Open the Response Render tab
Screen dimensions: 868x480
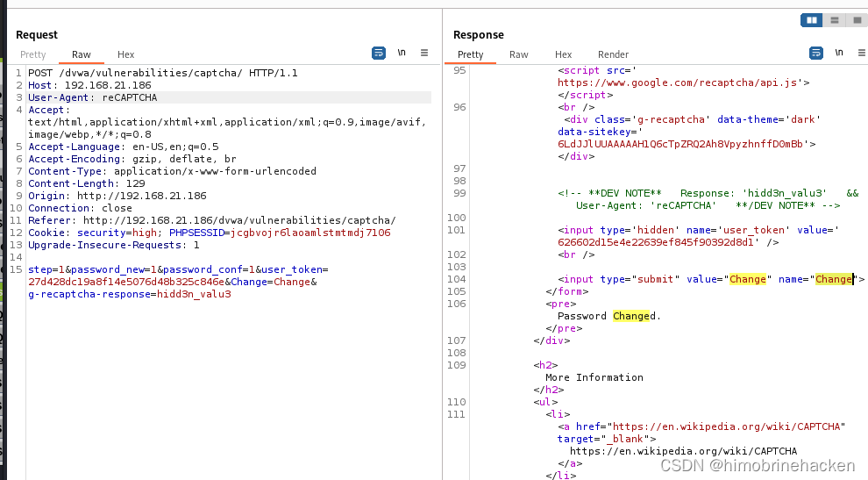tap(613, 54)
